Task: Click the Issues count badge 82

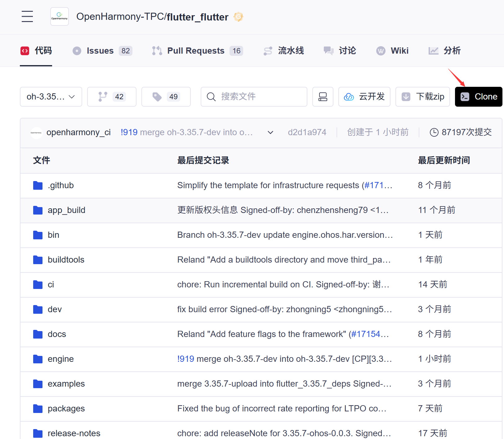Action: coord(126,51)
